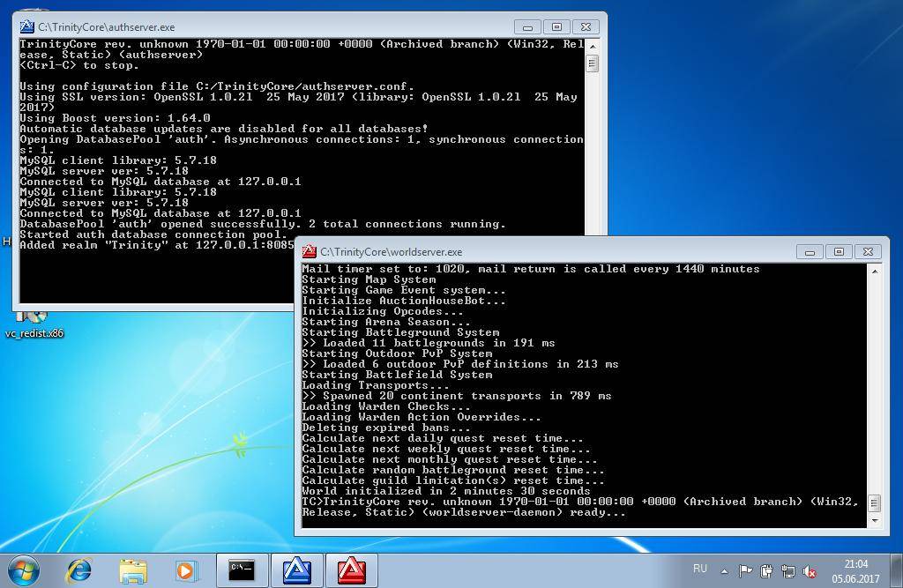This screenshot has width=903, height=588.
Task: Click the "Using configuration file" line in authserver
Action: 217,86
